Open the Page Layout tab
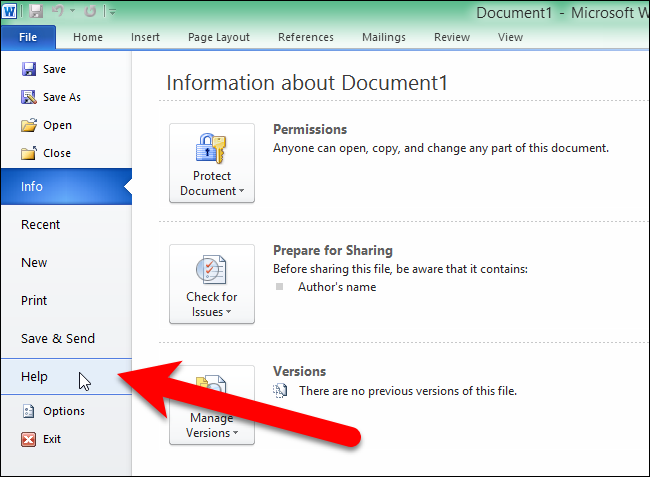The image size is (650, 477). click(218, 37)
